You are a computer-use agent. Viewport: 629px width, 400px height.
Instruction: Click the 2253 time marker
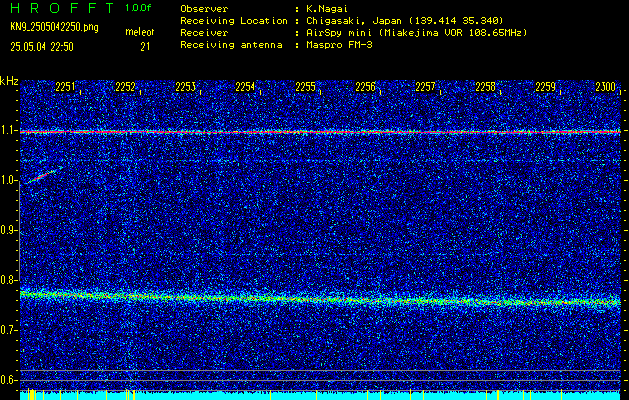pyautogui.click(x=185, y=87)
